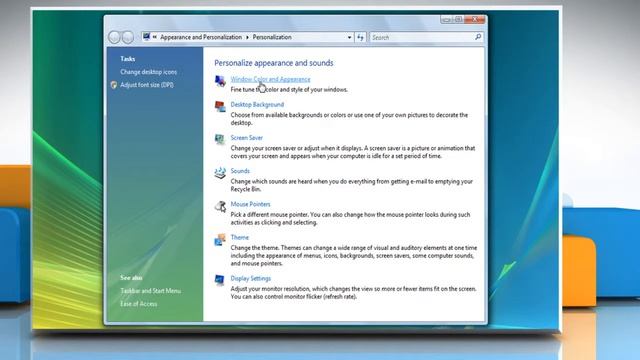Click the description starting 'Change the theme. Themes'
The image size is (640, 360).
coord(353,256)
